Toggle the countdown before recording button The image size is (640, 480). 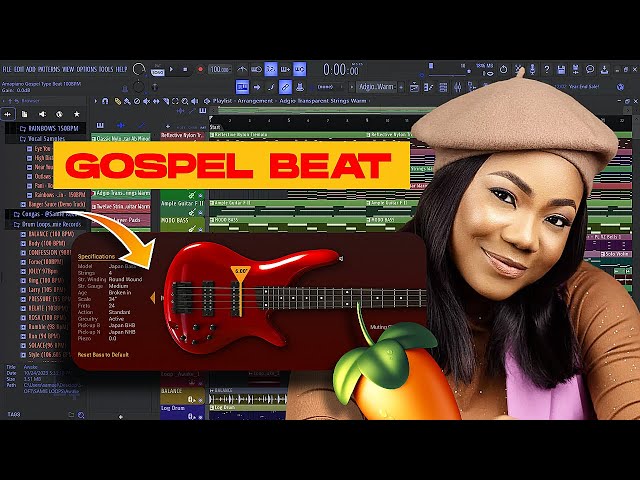(x=271, y=69)
